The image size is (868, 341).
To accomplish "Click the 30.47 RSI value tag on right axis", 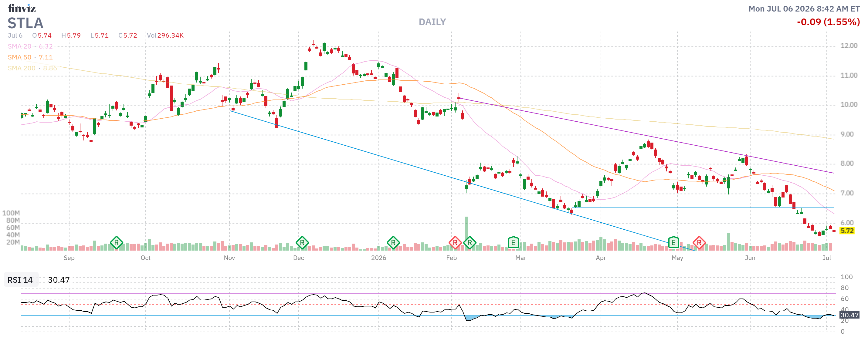I will pyautogui.click(x=849, y=316).
